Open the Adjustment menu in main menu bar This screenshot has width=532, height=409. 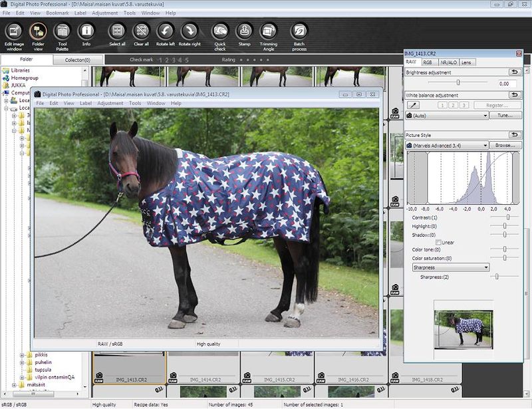coord(104,13)
